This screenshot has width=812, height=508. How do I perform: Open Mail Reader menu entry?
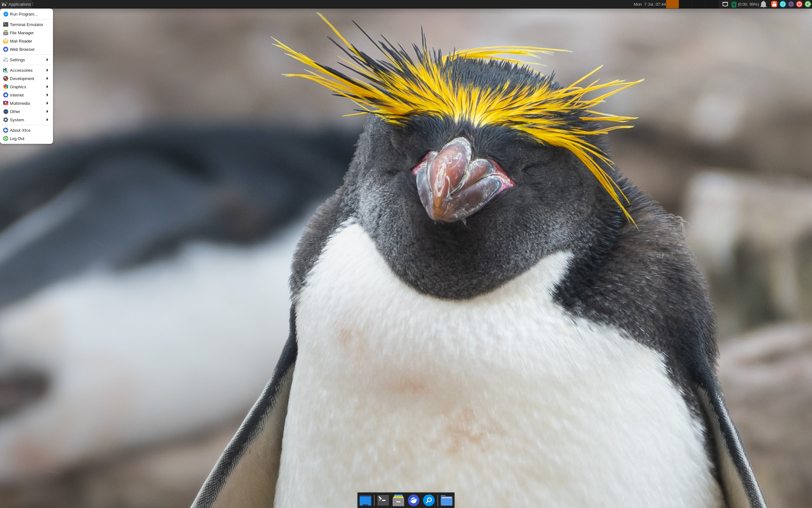tap(27, 41)
